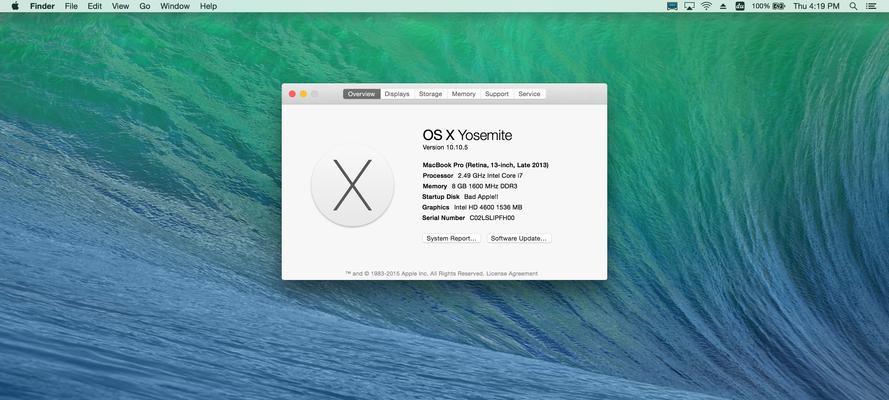This screenshot has width=889, height=400.
Task: Switch to the Storage tab
Action: tap(430, 94)
